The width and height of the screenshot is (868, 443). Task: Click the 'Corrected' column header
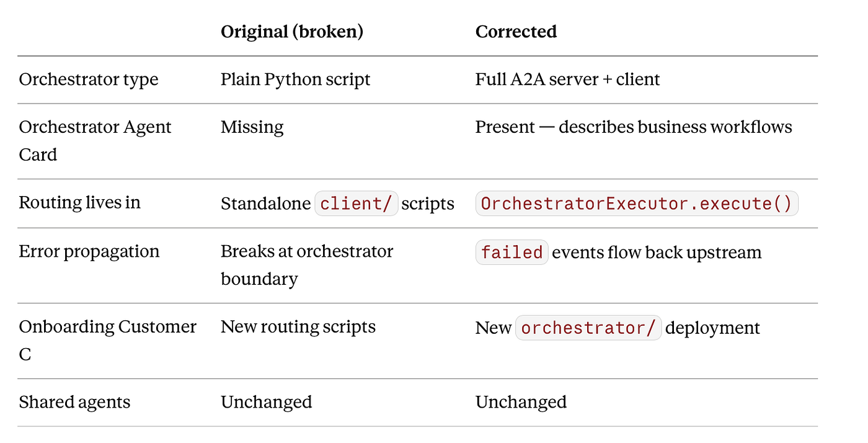pyautogui.click(x=516, y=32)
